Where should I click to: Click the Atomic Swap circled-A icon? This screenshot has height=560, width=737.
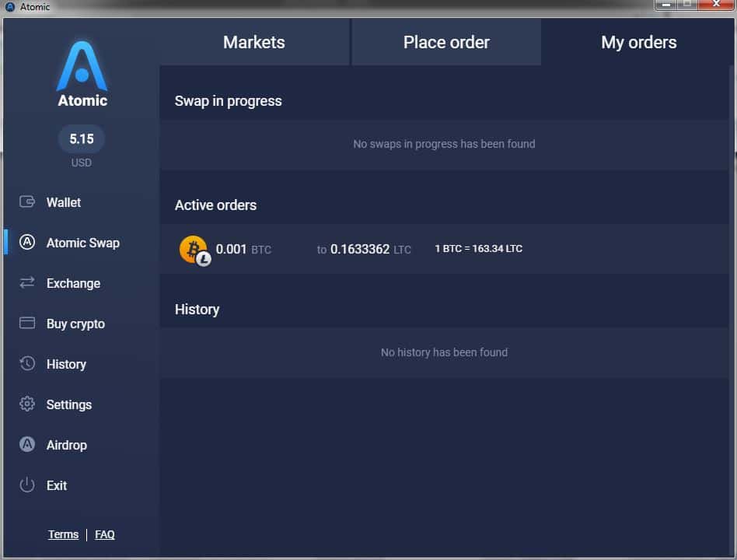(26, 242)
